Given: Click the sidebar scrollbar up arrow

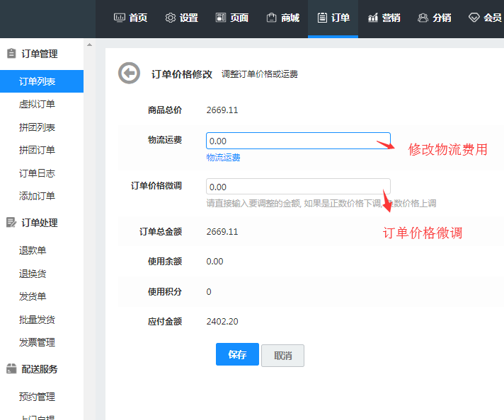Looking at the screenshot, I should [89, 45].
